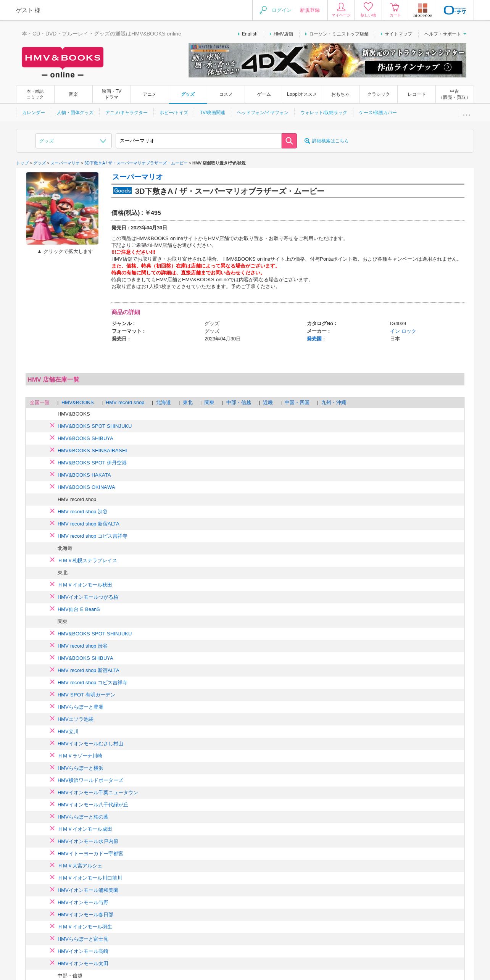The image size is (490, 980).
Task: Filter stores by 中部・信越
Action: tap(239, 403)
